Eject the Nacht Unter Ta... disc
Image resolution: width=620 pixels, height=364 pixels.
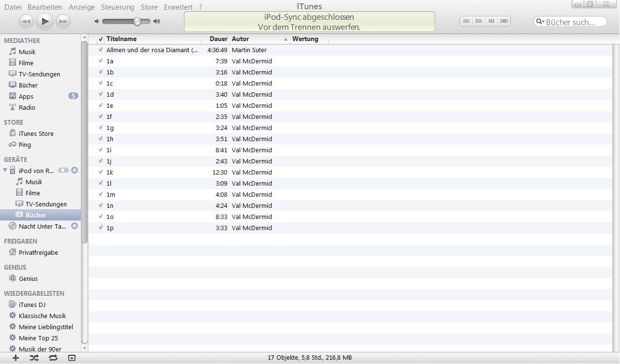pos(75,226)
